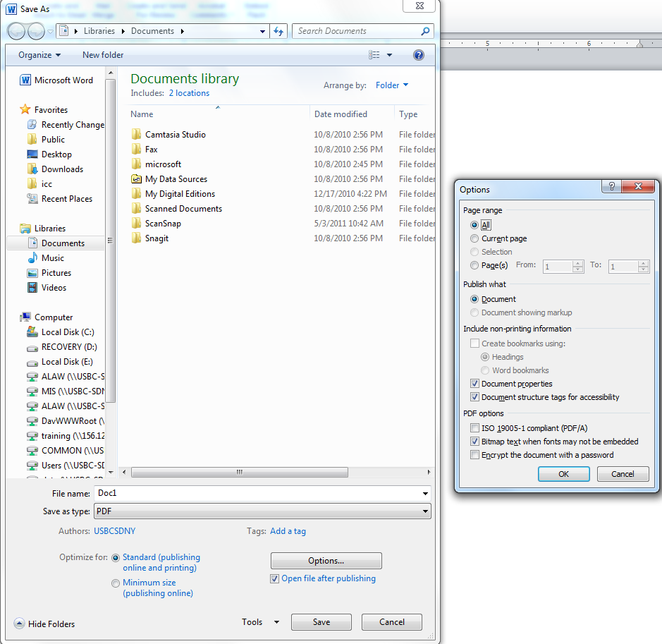The image size is (662, 644).
Task: Open the Camtasia Studio folder icon
Action: click(137, 135)
